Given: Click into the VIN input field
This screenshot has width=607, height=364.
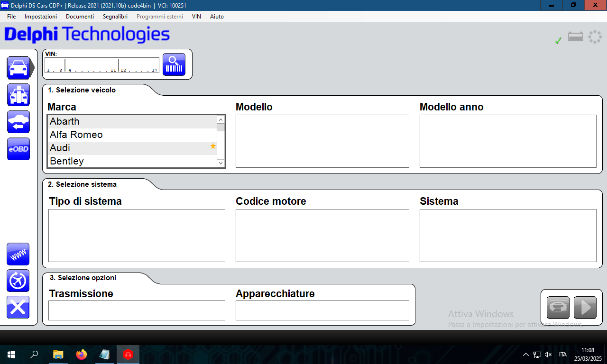Looking at the screenshot, I should (102, 65).
